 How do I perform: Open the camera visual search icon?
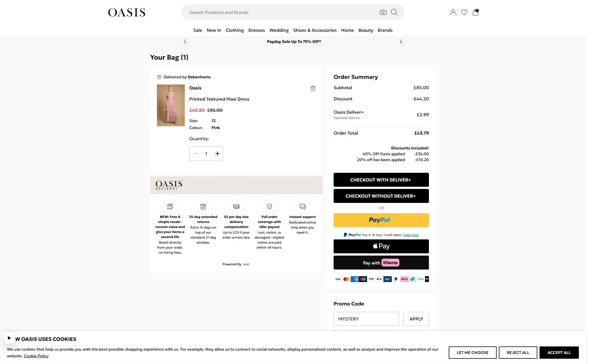(383, 12)
